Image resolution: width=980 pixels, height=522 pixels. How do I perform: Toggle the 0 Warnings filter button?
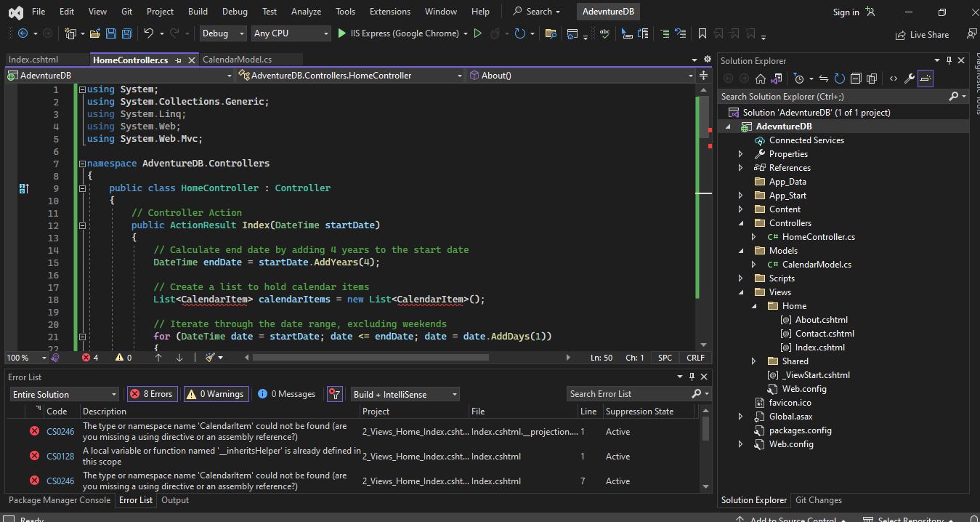[x=215, y=394]
